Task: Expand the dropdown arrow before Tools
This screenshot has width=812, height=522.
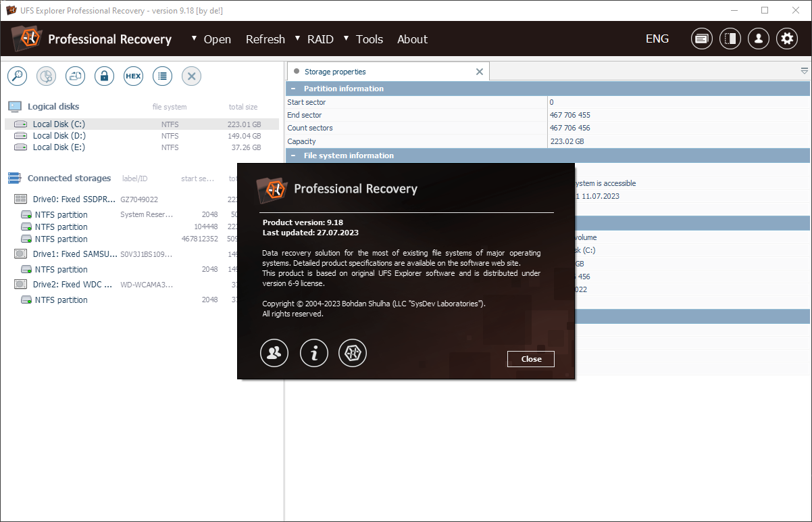Action: point(347,38)
